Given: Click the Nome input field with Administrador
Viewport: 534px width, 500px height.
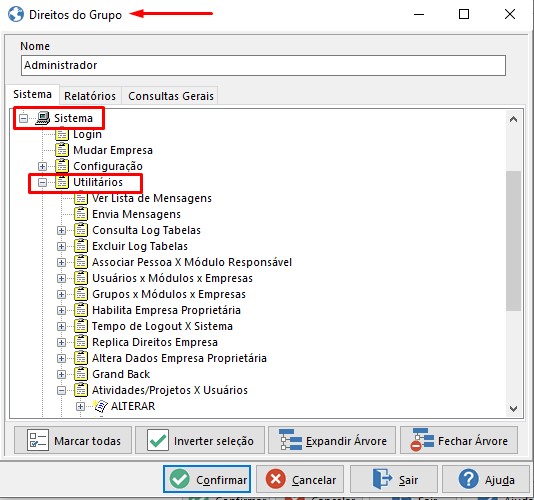Looking at the screenshot, I should click(263, 65).
